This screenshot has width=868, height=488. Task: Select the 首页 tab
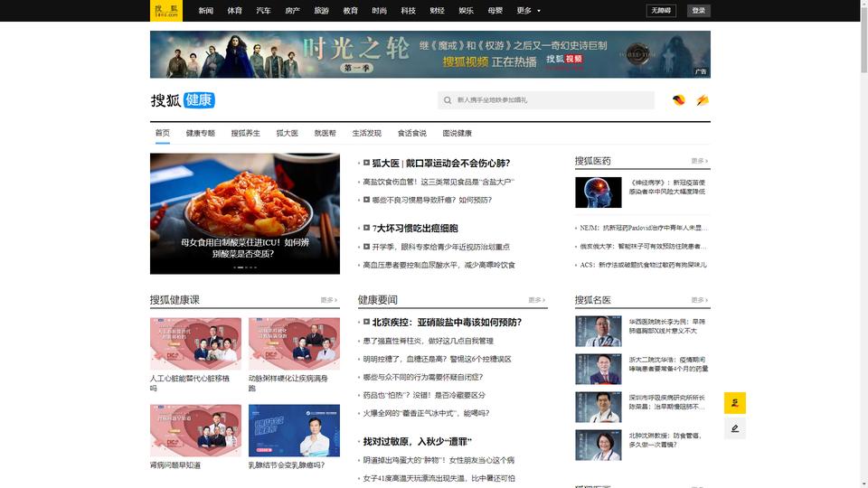tap(162, 133)
